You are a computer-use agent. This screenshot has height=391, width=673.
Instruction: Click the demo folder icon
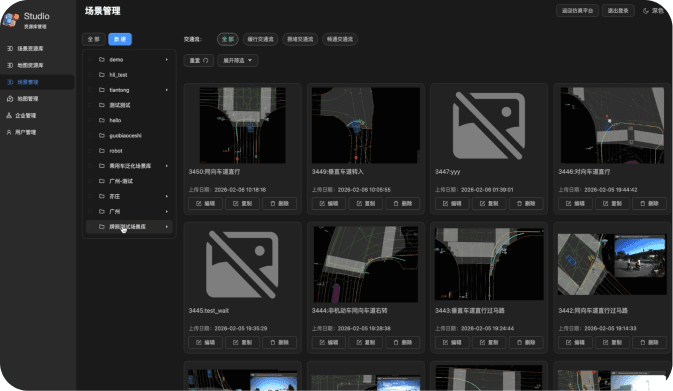102,60
